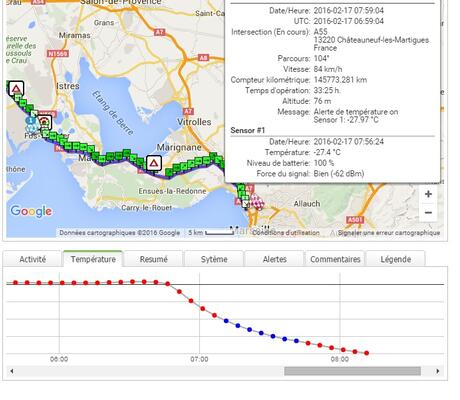The height and width of the screenshot is (400, 460).
Task: Click the chart scroll left arrow
Action: (x=12, y=371)
